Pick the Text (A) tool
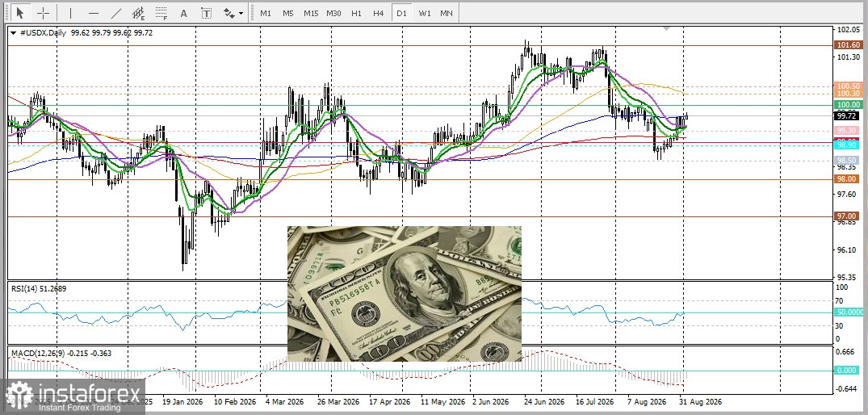Viewport: 868px width, 415px height. click(x=184, y=13)
